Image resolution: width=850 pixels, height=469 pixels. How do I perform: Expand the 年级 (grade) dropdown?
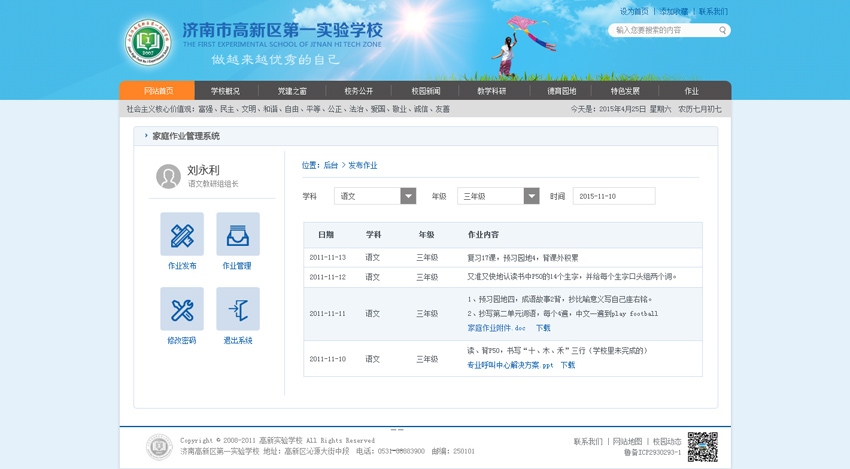(531, 197)
